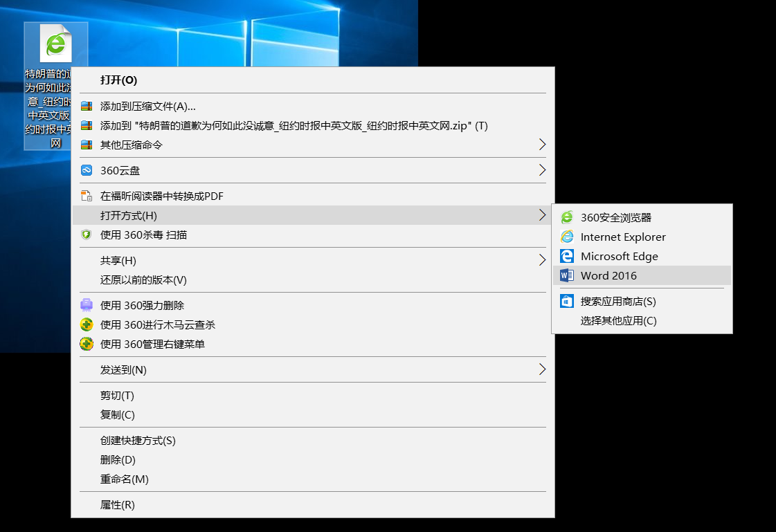Viewport: 776px width, 532px height.
Task: Click the Internet Explorer icon
Action: (567, 237)
